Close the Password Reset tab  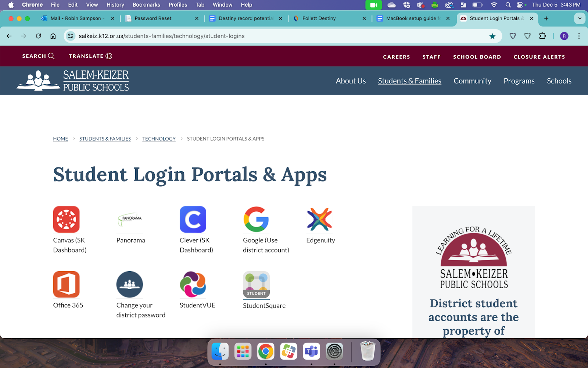[197, 18]
